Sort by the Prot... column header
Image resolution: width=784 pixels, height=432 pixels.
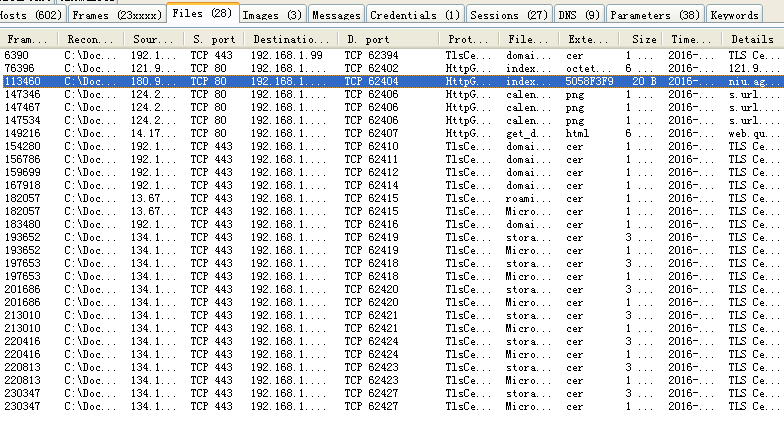(x=468, y=39)
